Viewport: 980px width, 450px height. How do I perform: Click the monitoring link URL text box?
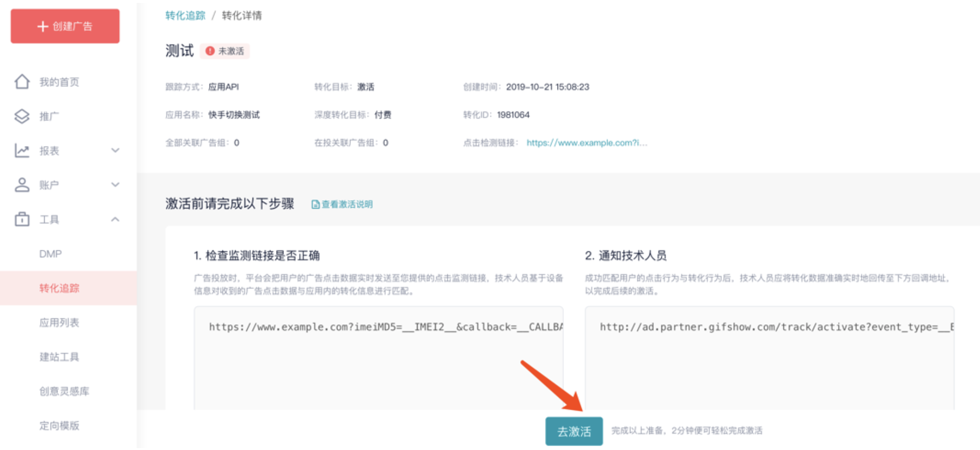click(x=378, y=358)
